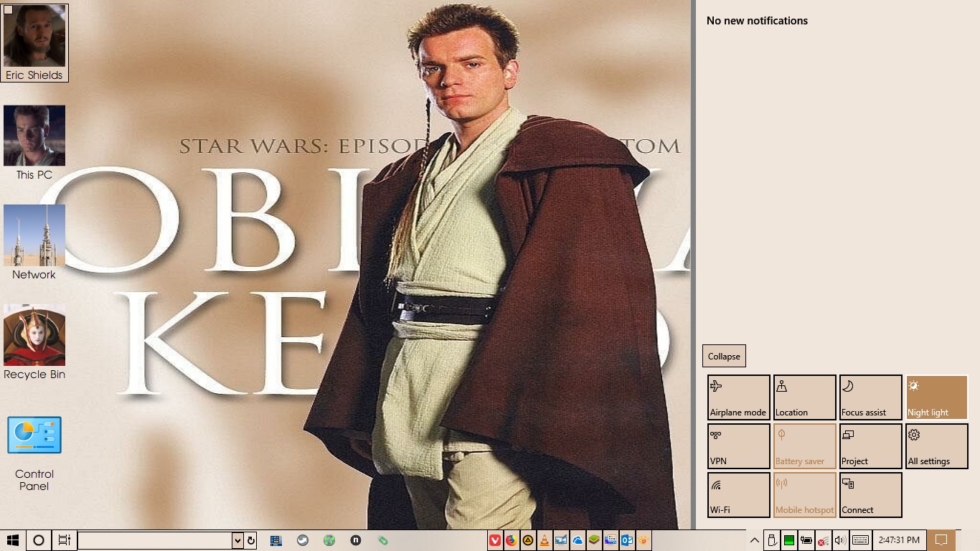This screenshot has width=980, height=551.
Task: Expand the address toolbar dropdown arrow
Action: (x=237, y=540)
